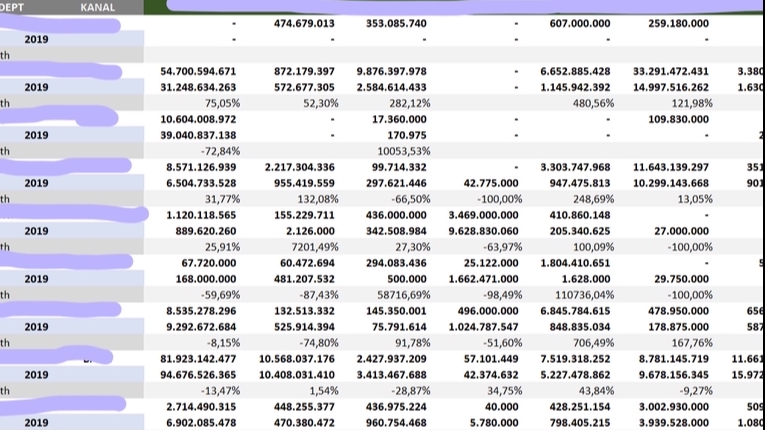The height and width of the screenshot is (430, 765).
Task: Select growth value 121,98%
Action: pos(692,103)
